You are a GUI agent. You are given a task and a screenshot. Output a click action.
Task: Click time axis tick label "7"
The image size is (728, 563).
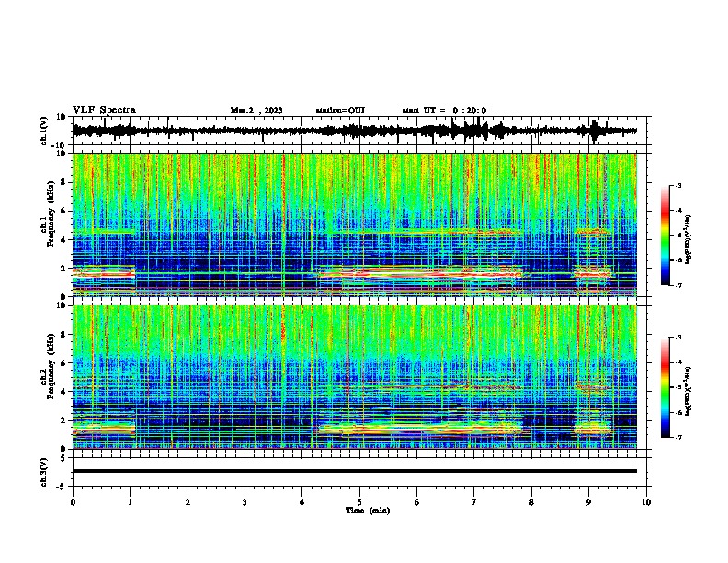(x=474, y=502)
